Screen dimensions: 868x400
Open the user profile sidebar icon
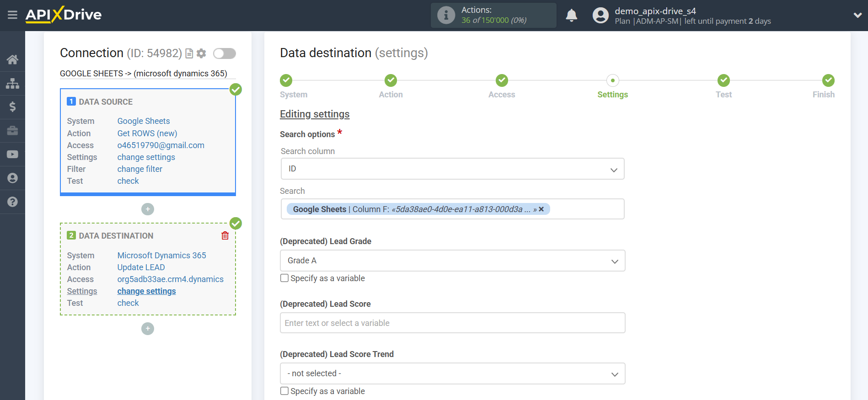click(12, 178)
